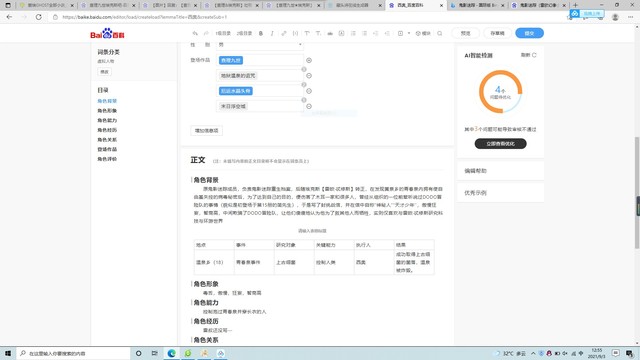The width and height of the screenshot is (640, 360).
Task: Jump to 角色经历 in the 目录 list
Action: 107,130
